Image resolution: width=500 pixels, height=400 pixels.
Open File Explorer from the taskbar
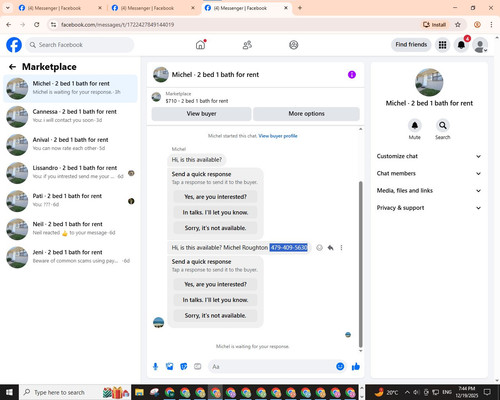(139, 392)
